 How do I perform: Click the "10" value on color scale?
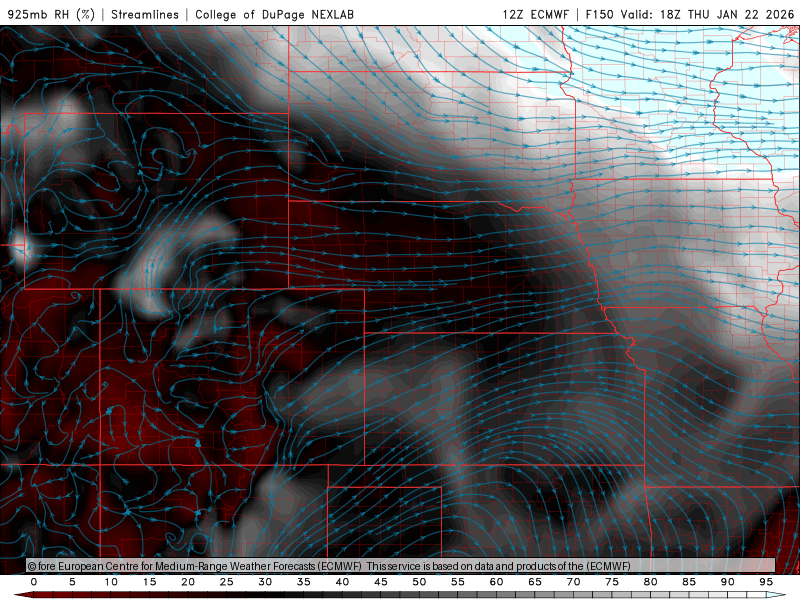pos(111,582)
